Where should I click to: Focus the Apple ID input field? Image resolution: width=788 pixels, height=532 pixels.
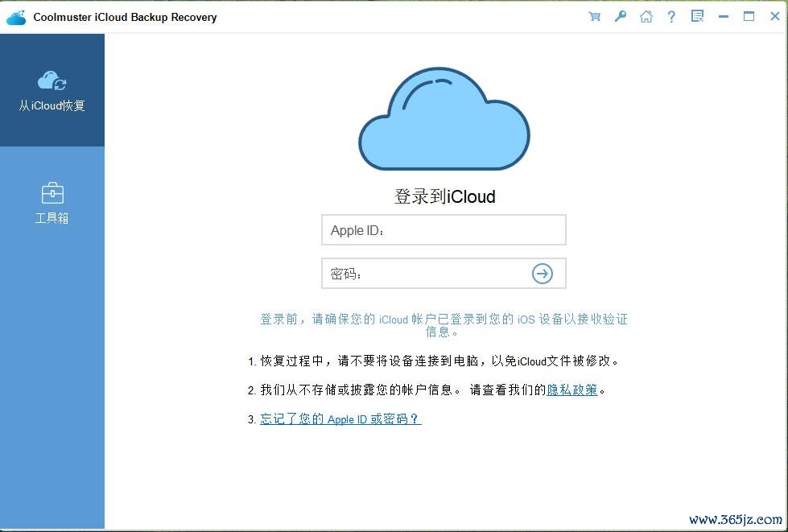(x=444, y=230)
